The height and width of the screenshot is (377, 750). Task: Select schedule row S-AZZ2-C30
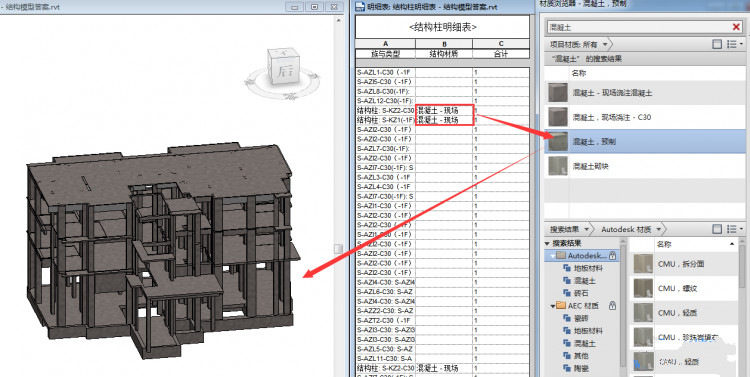click(442, 311)
